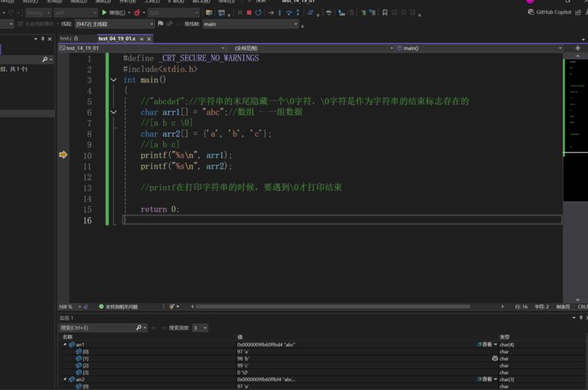The image size is (588, 390).
Task: Click the refresh icon in arr1[1] row
Action: pyautogui.click(x=495, y=358)
